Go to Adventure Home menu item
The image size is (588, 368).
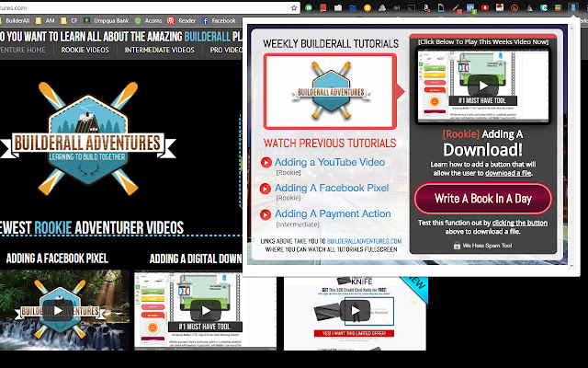click(22, 50)
